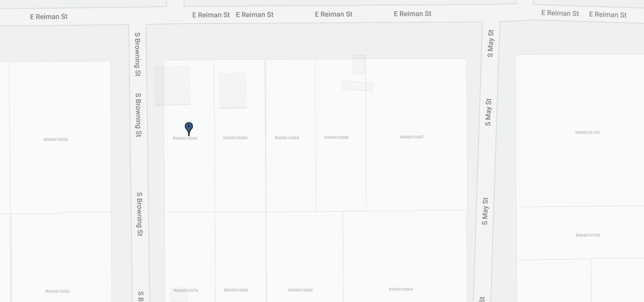Viewport: 644px width, 302px height.
Task: Click wide rectangular building above parcel R000010066
Action: [358, 86]
